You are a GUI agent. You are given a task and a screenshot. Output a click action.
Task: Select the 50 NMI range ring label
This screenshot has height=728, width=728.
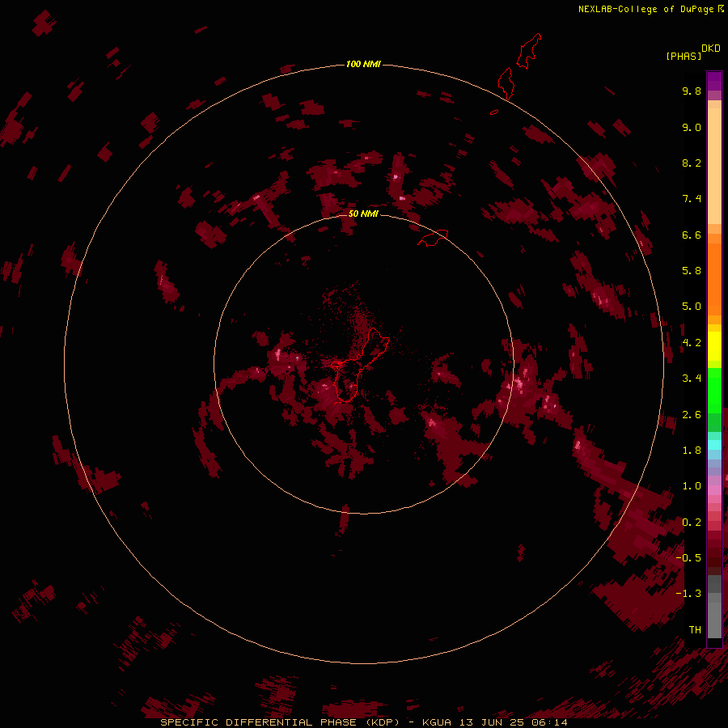[x=363, y=214]
